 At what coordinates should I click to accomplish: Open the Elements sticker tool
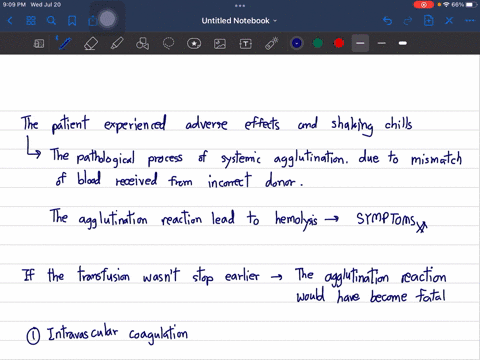pos(194,43)
